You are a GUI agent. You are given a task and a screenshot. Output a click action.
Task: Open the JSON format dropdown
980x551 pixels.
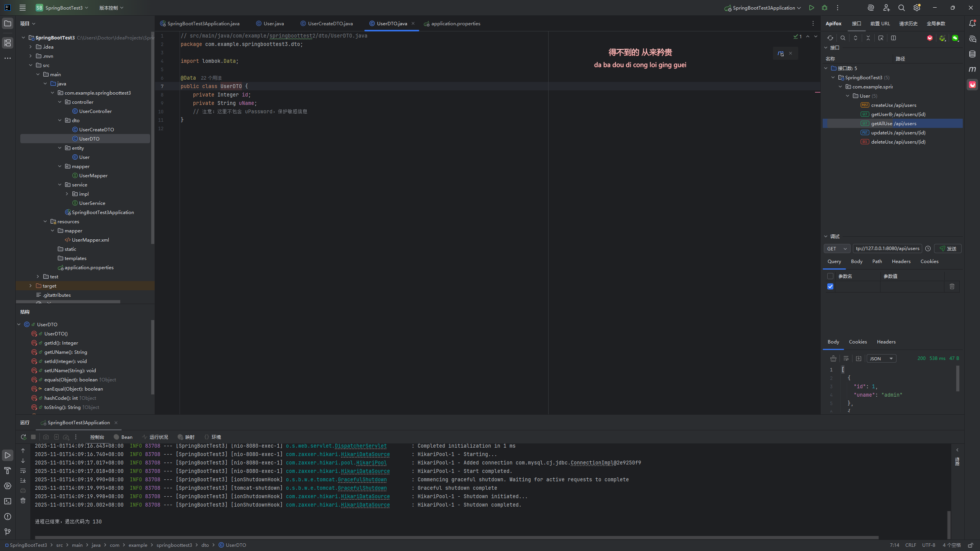881,358
